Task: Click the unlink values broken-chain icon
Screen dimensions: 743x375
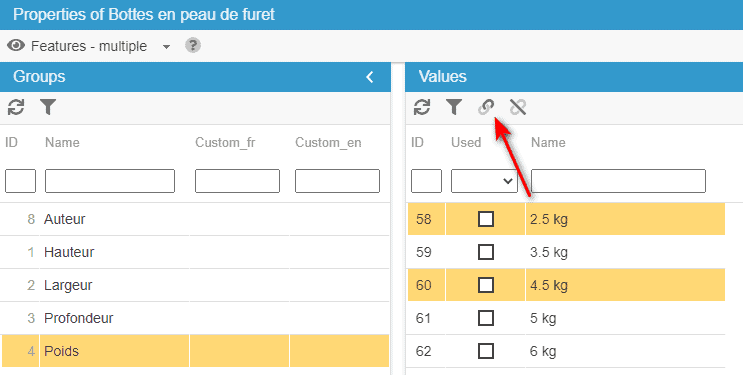Action: (518, 108)
